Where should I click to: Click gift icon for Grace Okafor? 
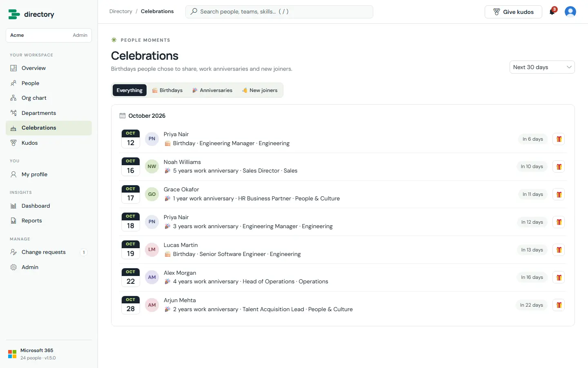pyautogui.click(x=559, y=195)
